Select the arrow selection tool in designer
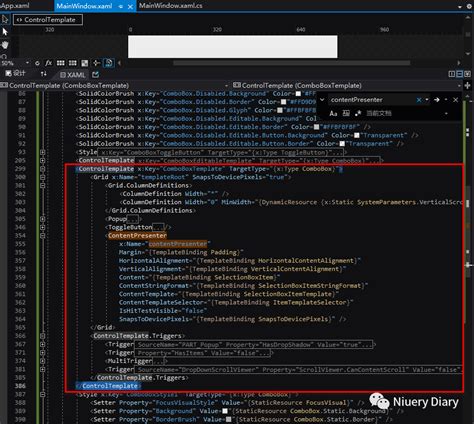The width and height of the screenshot is (474, 424). 5,32
